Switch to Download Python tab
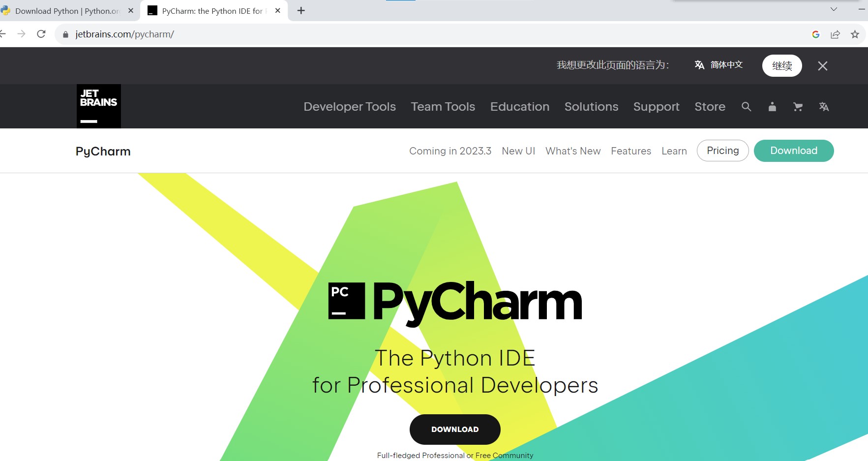The image size is (868, 461). point(68,11)
